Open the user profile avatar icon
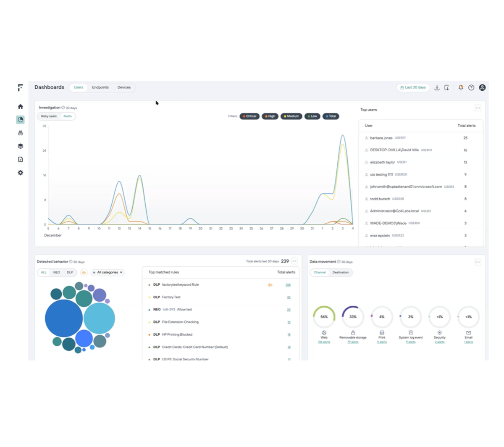Viewport: 504px width, 447px height. [482, 87]
